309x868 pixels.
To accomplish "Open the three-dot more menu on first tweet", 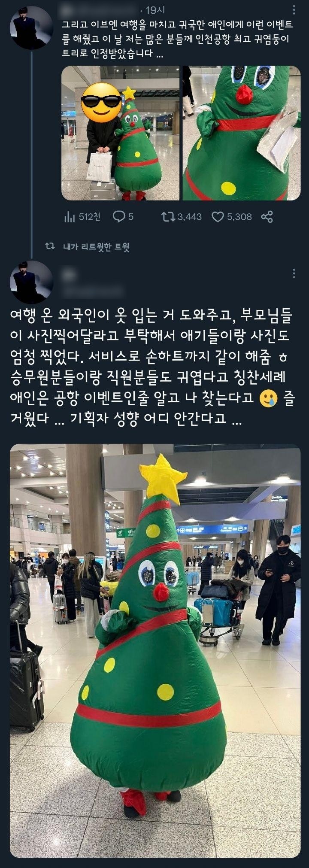I will click(x=294, y=10).
